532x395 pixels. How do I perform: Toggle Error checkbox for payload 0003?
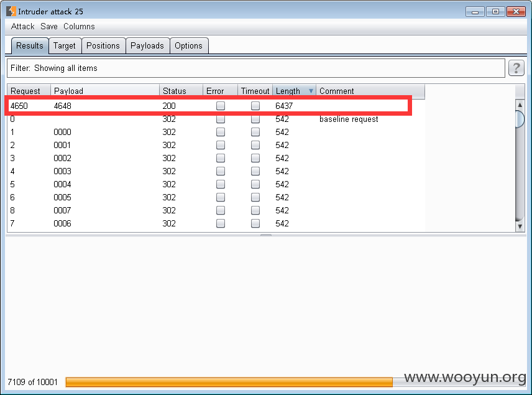tap(221, 171)
